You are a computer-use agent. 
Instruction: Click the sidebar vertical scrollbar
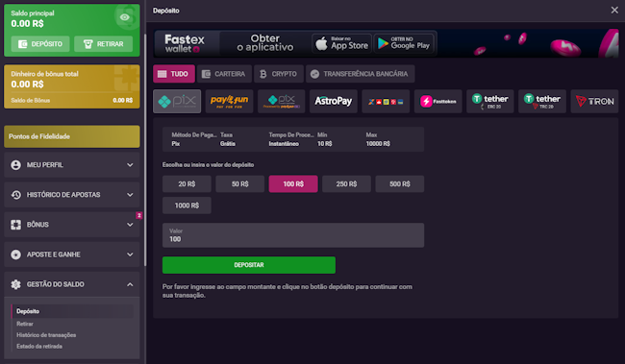coord(145,149)
